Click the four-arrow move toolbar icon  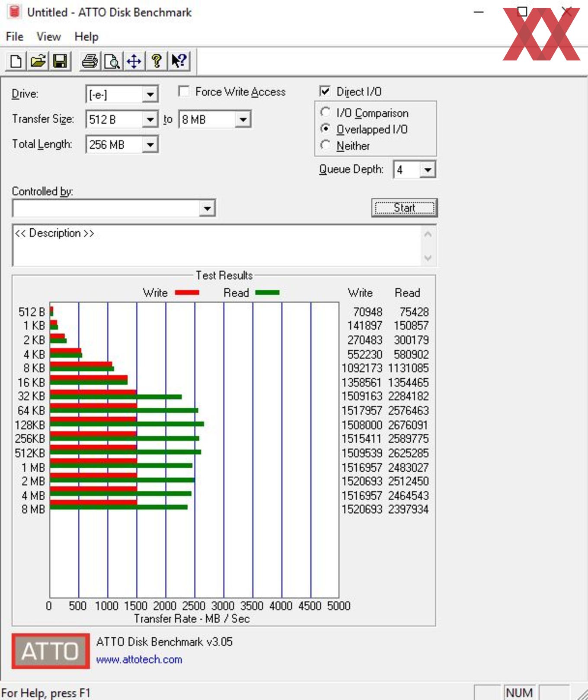coord(134,61)
